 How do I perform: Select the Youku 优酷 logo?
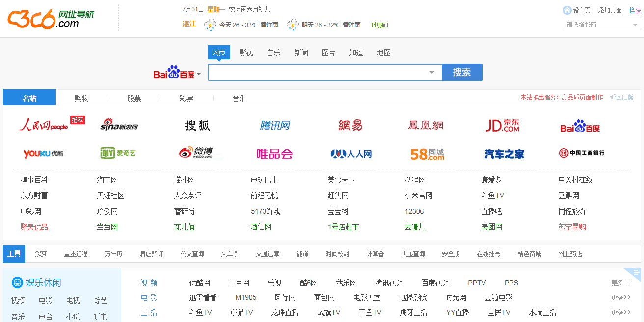click(44, 153)
